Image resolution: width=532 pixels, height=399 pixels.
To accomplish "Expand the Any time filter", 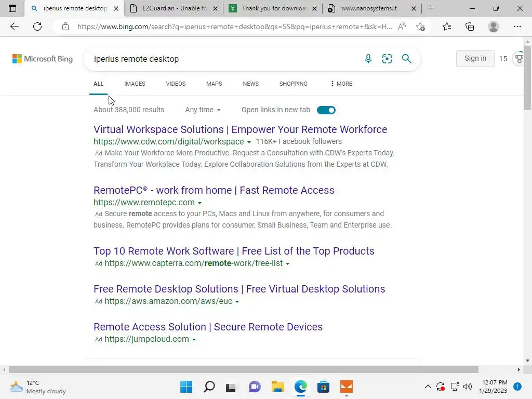I will 203,110.
